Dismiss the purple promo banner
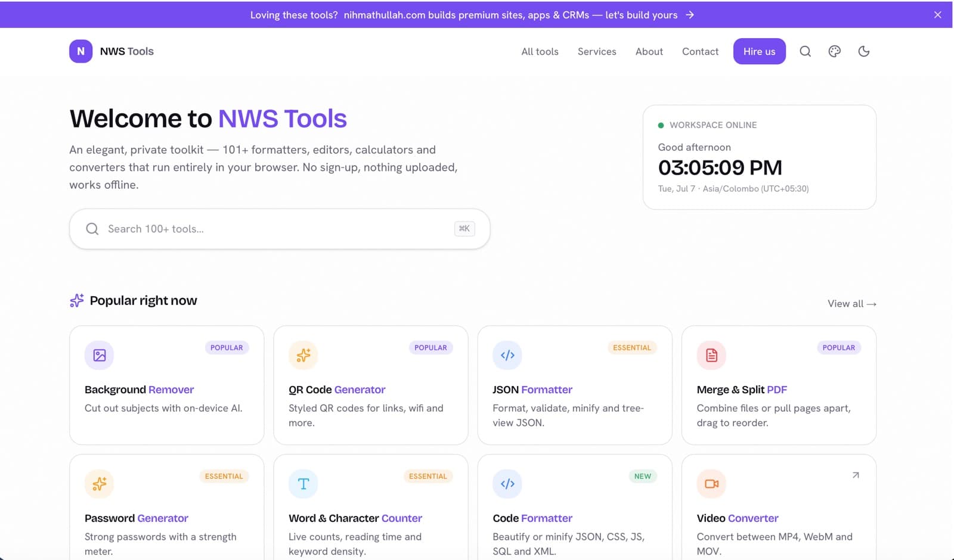Screen dimensions: 954x560 [937, 15]
